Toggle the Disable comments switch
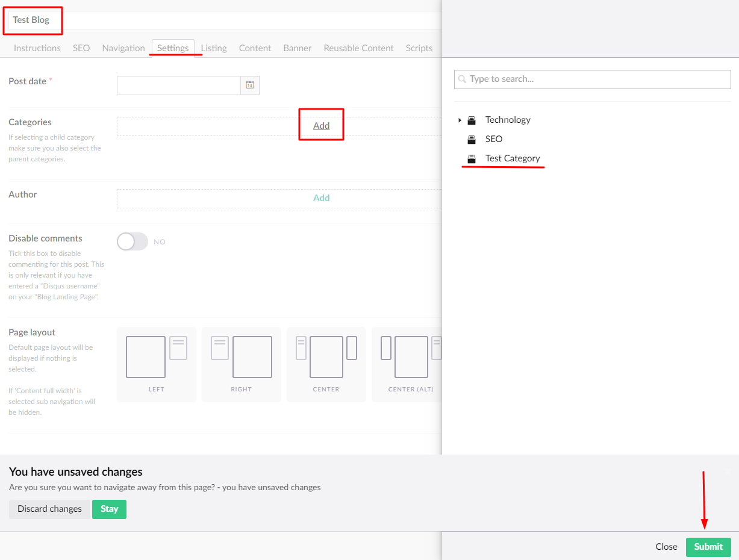This screenshot has height=560, width=739. pyautogui.click(x=133, y=241)
